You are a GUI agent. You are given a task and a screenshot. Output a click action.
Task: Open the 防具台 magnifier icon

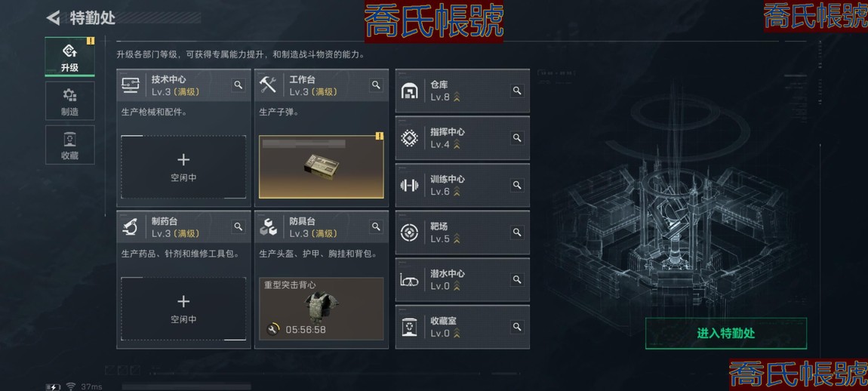[x=376, y=226]
